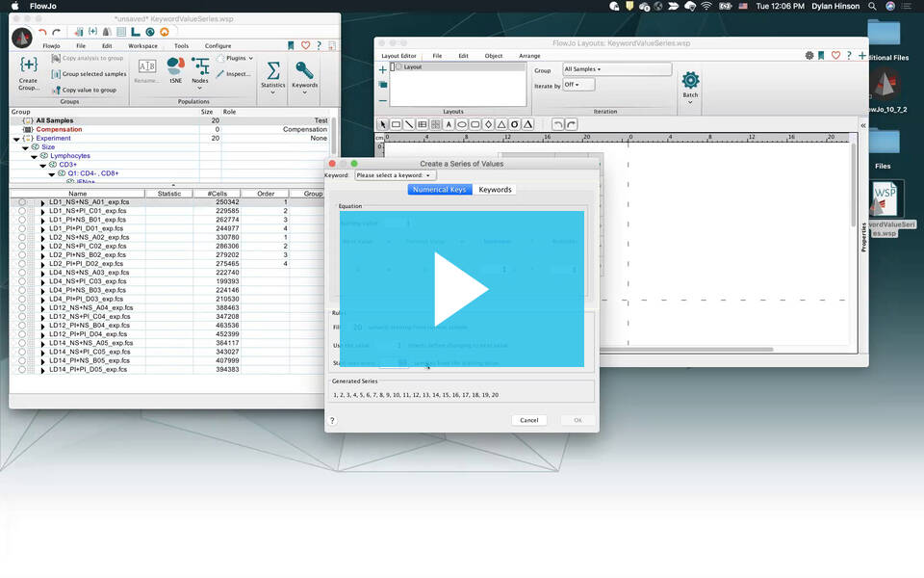This screenshot has width=924, height=578.
Task: Collapse the CD3+ tree node
Action: (x=43, y=165)
